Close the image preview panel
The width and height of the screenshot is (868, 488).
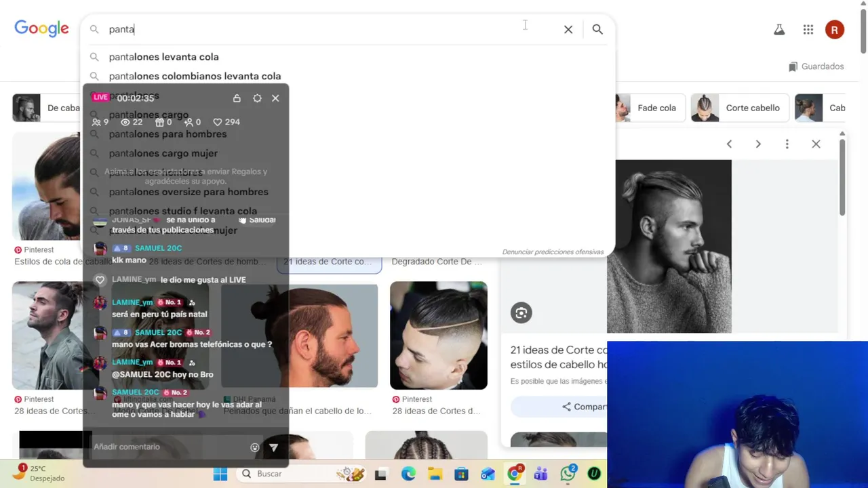[x=816, y=144]
